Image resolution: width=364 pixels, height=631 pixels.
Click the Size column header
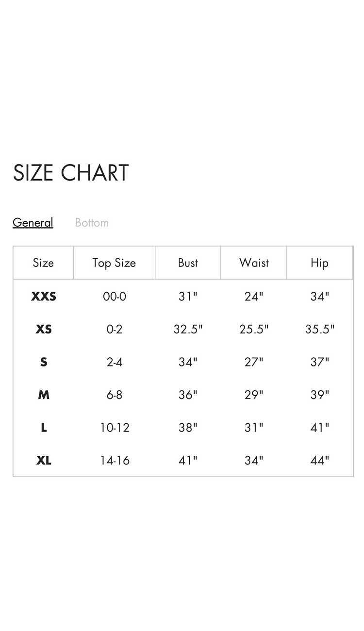pos(43,263)
